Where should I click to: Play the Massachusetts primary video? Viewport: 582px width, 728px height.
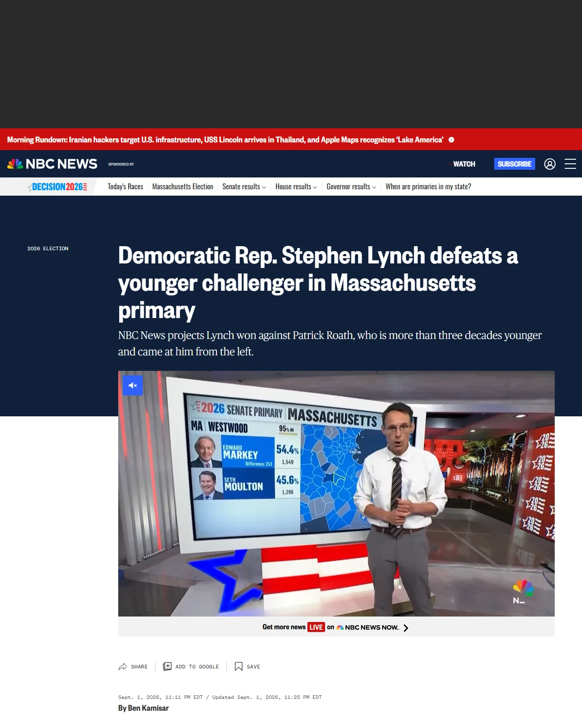pos(336,494)
